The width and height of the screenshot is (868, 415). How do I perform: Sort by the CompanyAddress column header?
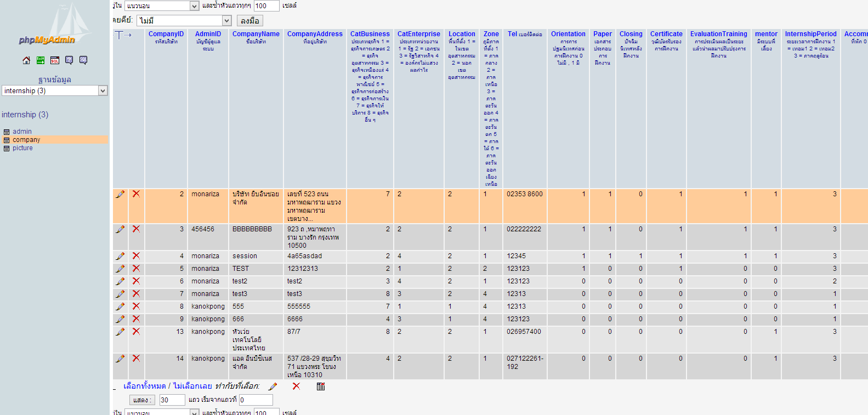(x=315, y=34)
